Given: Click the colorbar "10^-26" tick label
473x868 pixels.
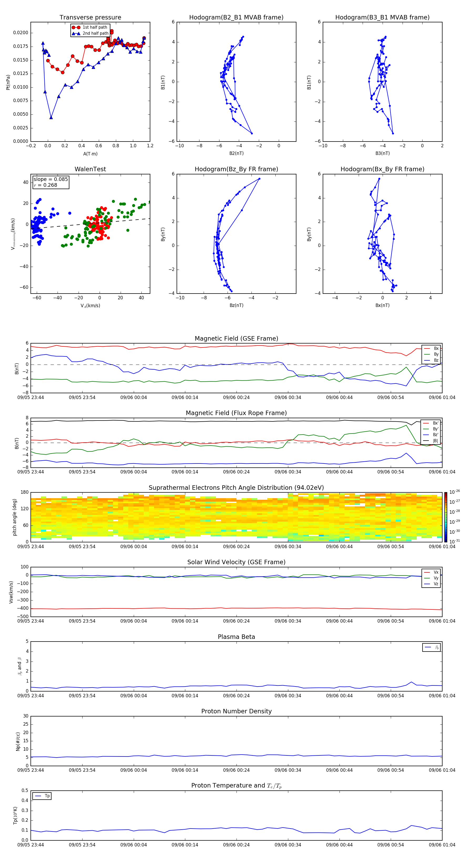Looking at the screenshot, I should tap(455, 492).
